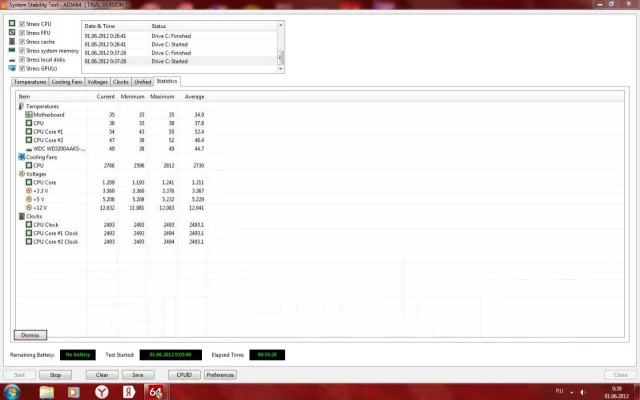Open the Clocks tab
Viewport: 640px width, 400px height.
(x=121, y=82)
